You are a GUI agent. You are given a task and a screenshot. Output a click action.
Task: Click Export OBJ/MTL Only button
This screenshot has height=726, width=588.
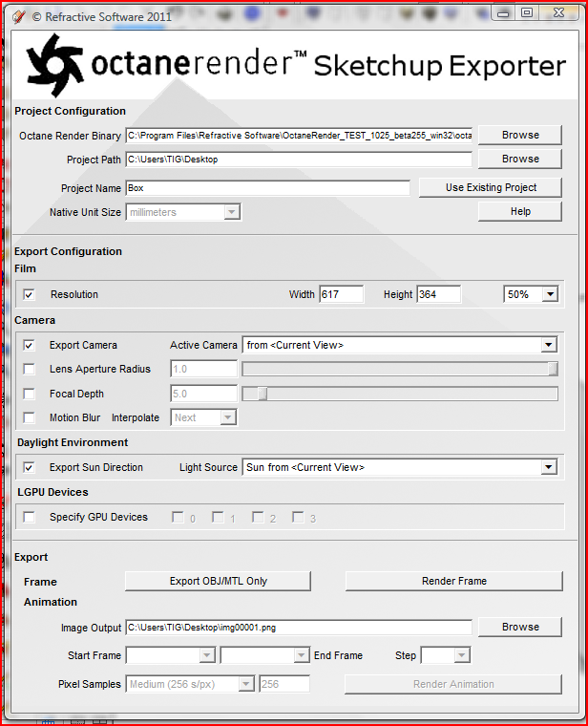218,581
